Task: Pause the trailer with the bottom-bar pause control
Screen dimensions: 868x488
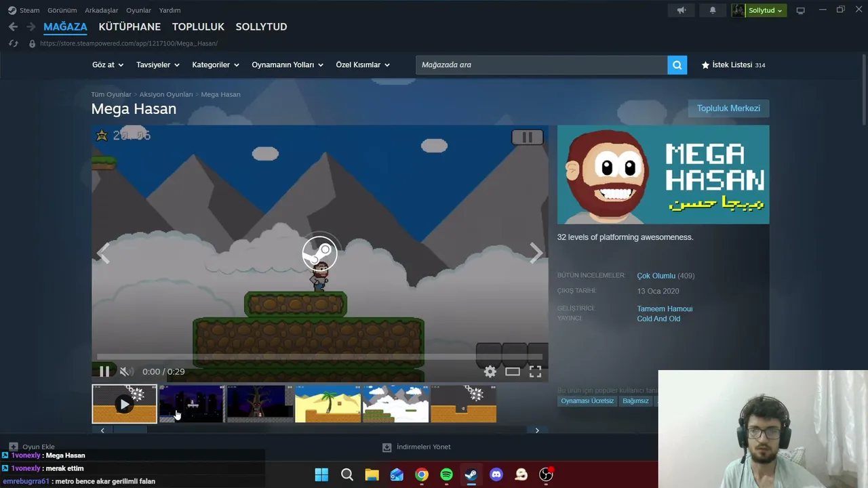Action: point(104,371)
